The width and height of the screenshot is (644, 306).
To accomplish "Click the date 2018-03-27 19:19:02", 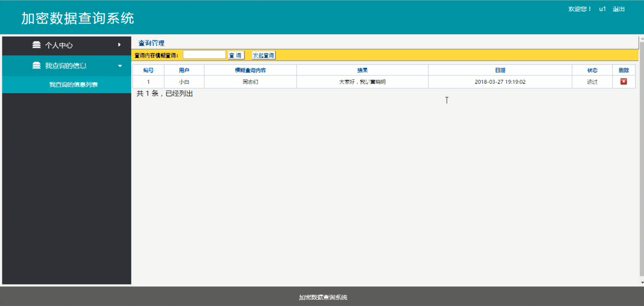I will tap(500, 82).
